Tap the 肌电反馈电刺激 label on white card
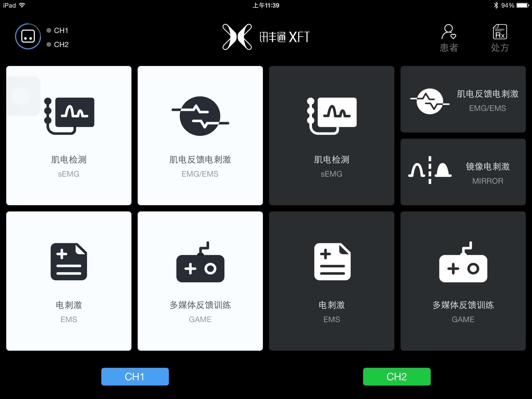 [200, 159]
